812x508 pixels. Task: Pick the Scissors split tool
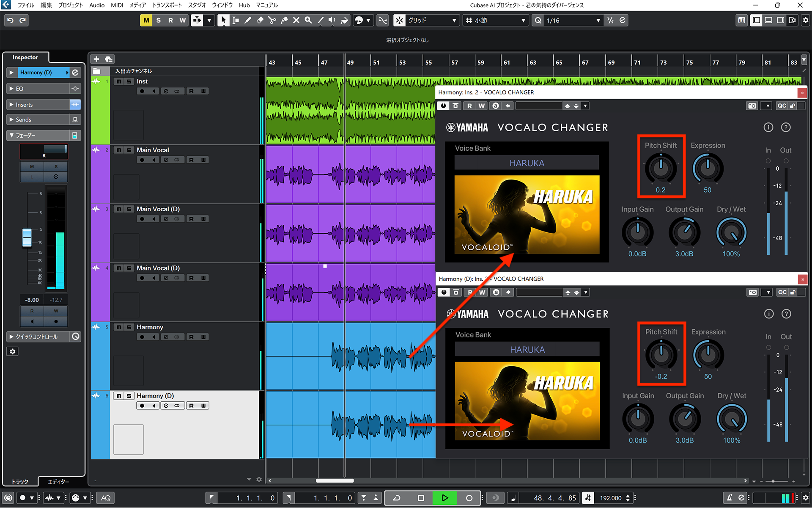point(272,20)
